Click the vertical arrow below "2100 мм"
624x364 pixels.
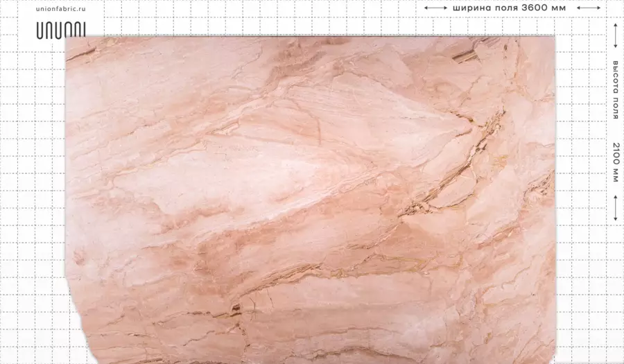pyautogui.click(x=615, y=208)
